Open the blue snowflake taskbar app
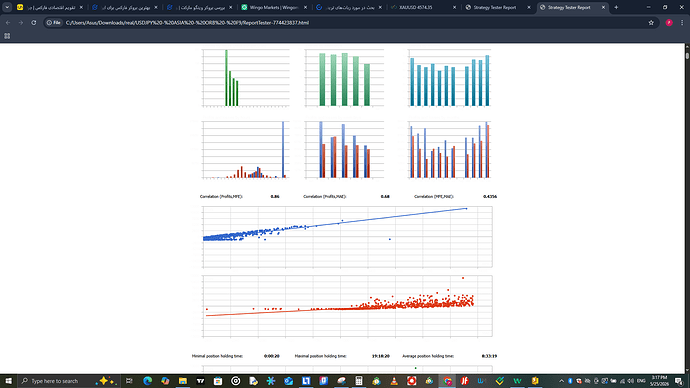The height and width of the screenshot is (388, 690). pos(271,381)
